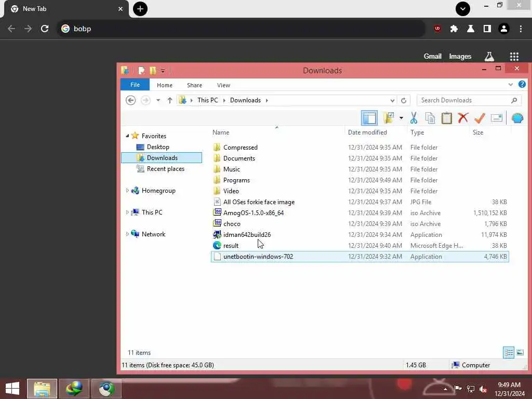Open the View ribbon tab

click(x=223, y=85)
